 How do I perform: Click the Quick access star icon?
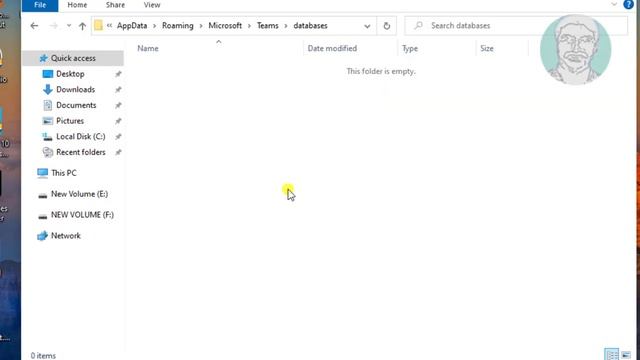pos(43,58)
